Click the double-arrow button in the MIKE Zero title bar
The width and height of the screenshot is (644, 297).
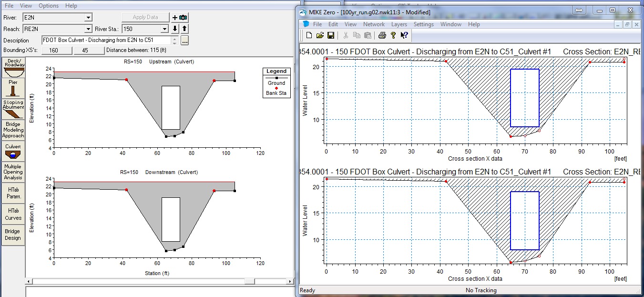578,10
